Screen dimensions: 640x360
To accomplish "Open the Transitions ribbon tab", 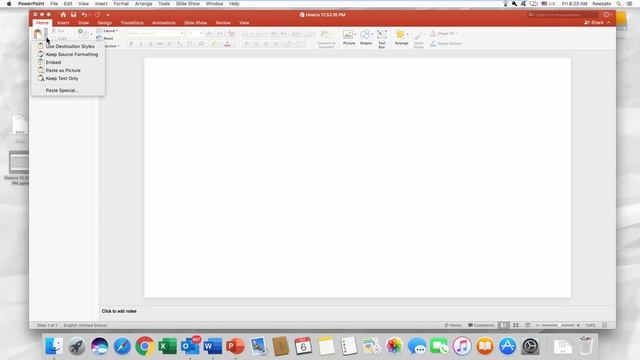I will pos(132,23).
